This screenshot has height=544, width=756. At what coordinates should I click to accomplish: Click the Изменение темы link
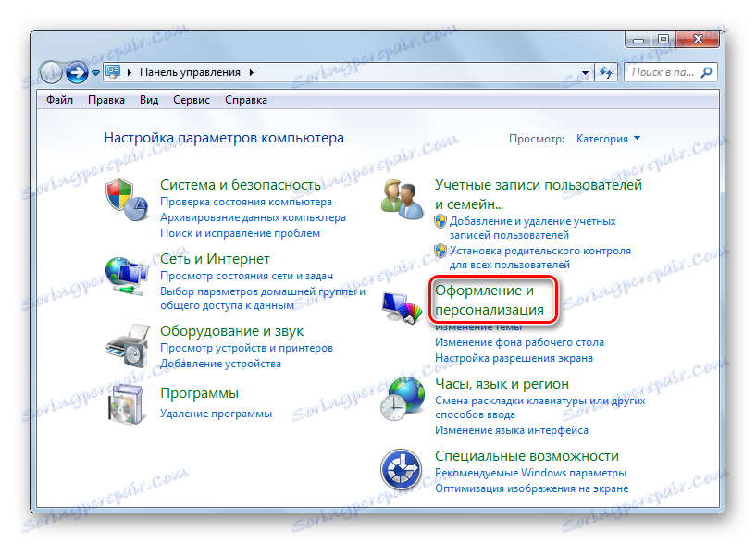(x=477, y=325)
